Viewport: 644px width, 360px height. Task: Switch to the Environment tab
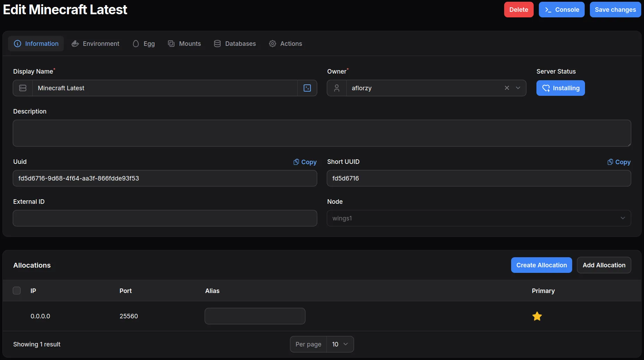click(x=95, y=44)
